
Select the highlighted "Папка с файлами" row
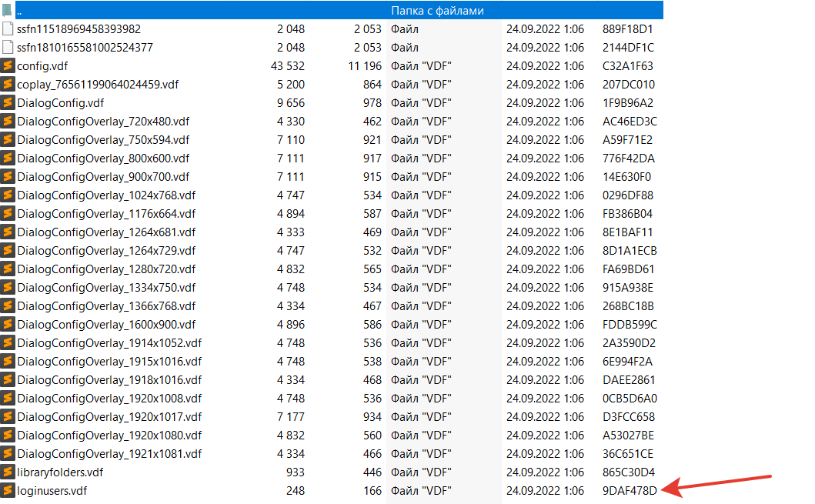[339, 11]
